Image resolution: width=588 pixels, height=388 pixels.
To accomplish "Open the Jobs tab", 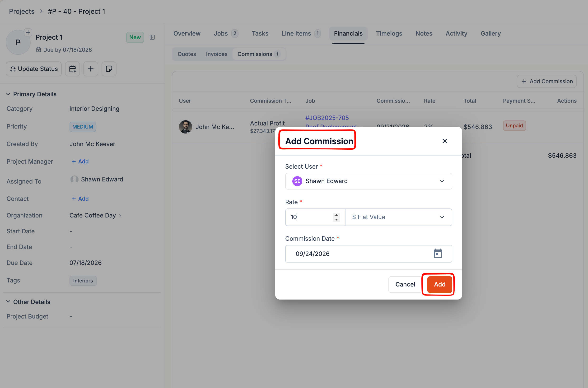I will [x=226, y=33].
